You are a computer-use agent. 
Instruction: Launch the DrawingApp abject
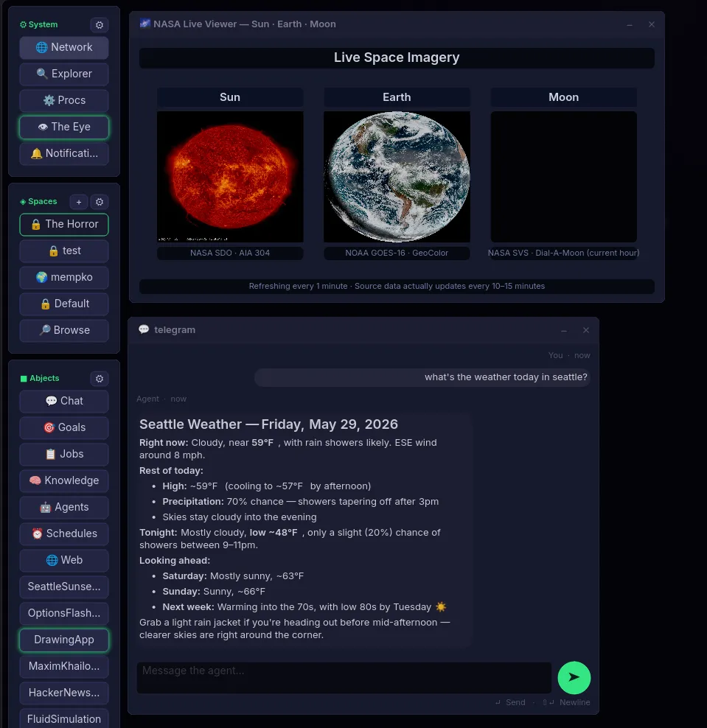(64, 640)
